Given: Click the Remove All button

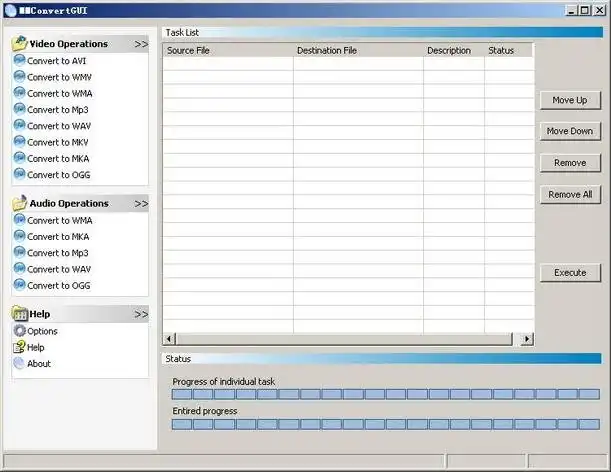Looking at the screenshot, I should point(570,194).
